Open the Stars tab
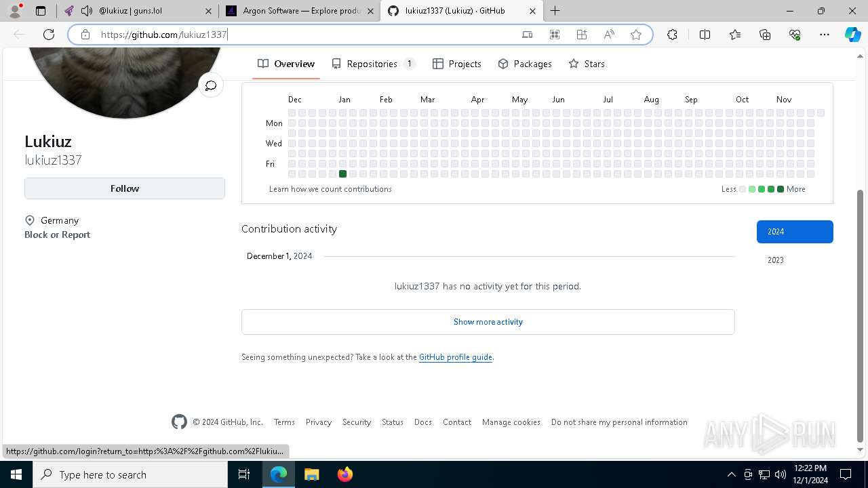868x488 pixels. tap(587, 64)
